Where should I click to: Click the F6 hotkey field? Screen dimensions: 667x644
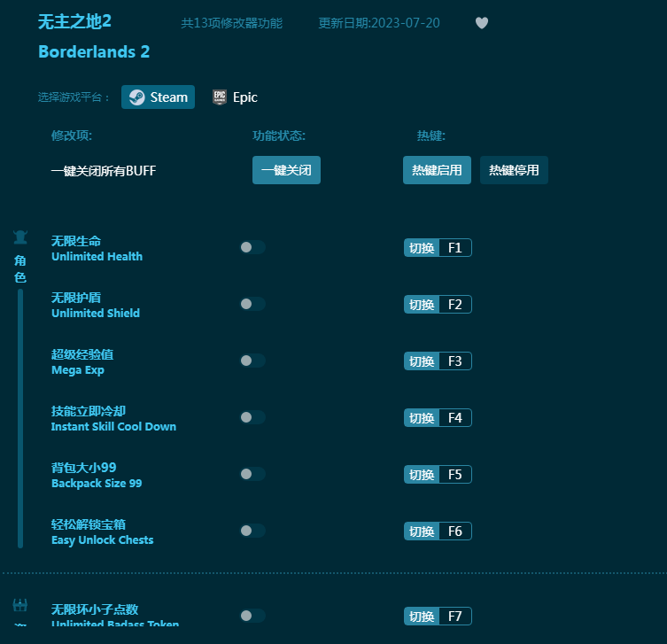point(455,531)
